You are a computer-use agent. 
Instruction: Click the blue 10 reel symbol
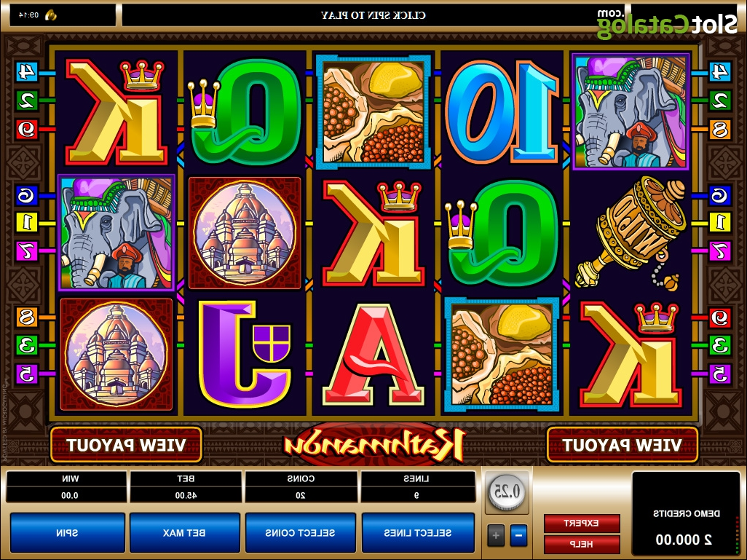click(502, 111)
